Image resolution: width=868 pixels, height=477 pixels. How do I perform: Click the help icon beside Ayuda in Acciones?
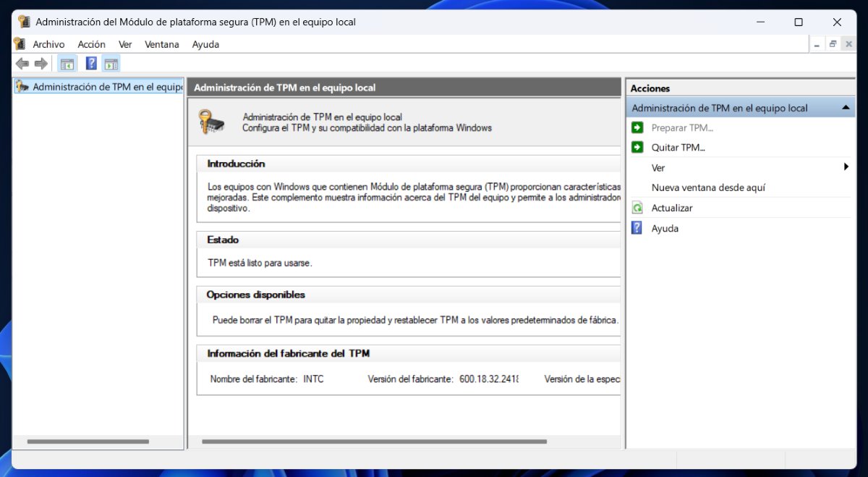pos(637,228)
